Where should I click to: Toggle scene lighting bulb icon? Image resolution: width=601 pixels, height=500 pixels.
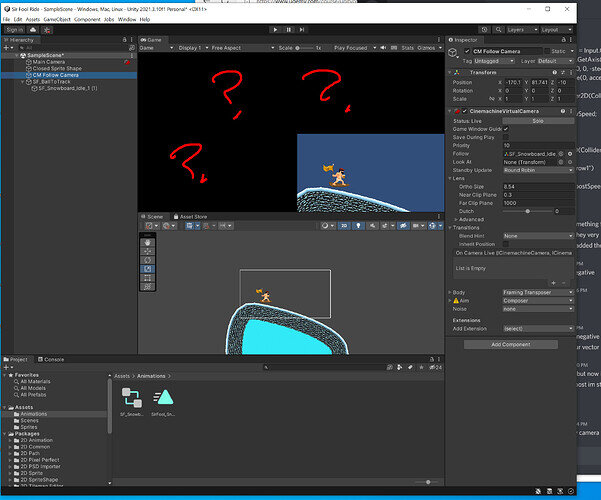pos(358,225)
